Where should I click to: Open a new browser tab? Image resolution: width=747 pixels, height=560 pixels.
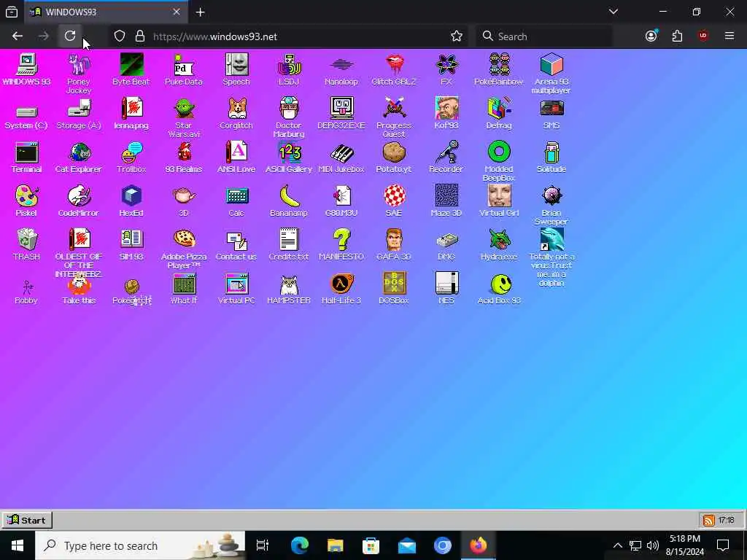[200, 12]
